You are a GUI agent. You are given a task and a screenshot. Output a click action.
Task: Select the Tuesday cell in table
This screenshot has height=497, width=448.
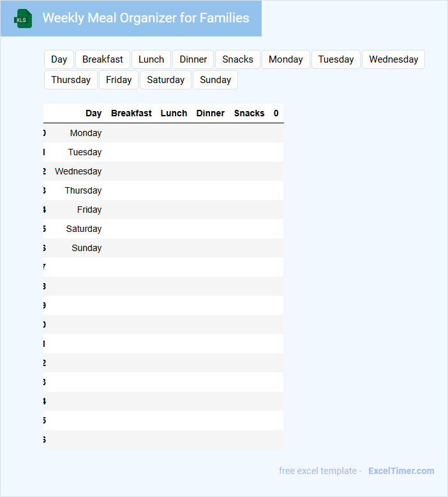(x=85, y=152)
